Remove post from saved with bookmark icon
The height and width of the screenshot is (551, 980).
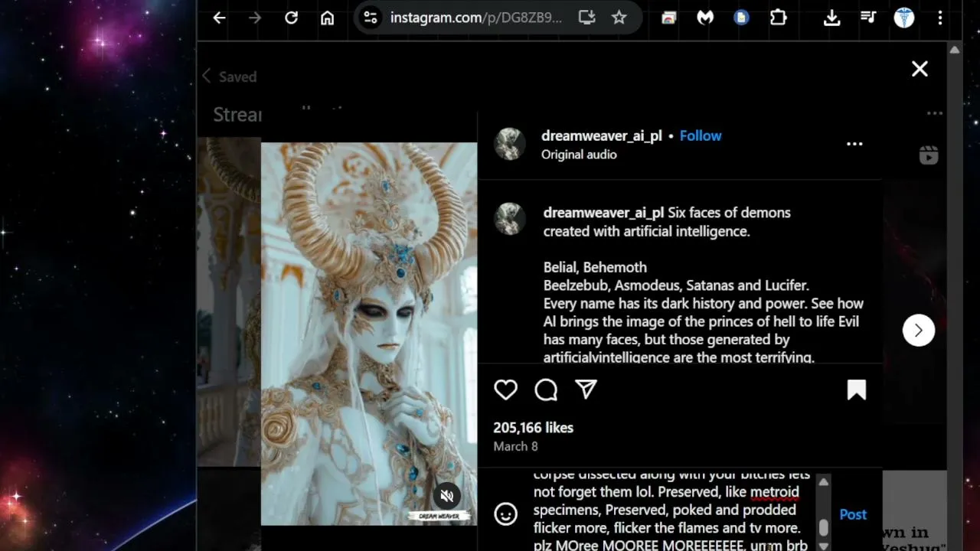coord(857,390)
